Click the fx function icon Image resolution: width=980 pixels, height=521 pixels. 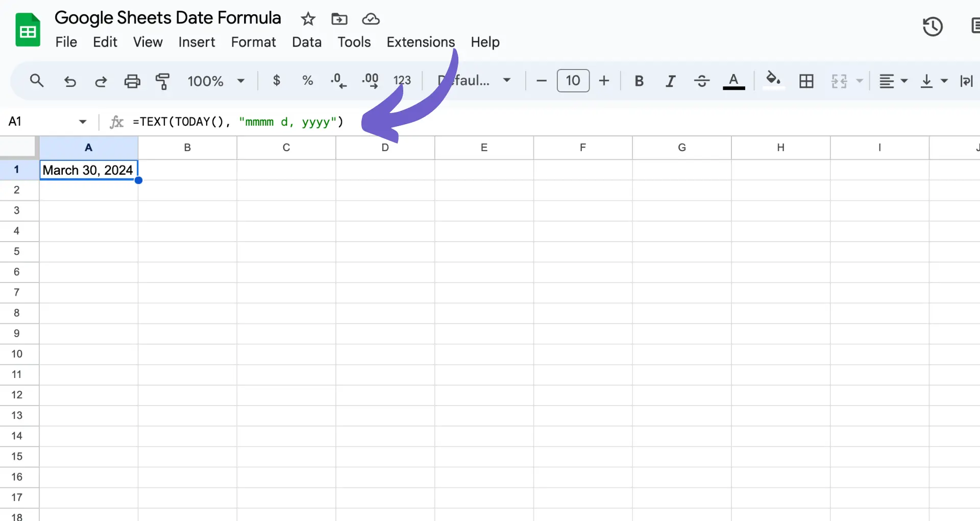tap(116, 122)
